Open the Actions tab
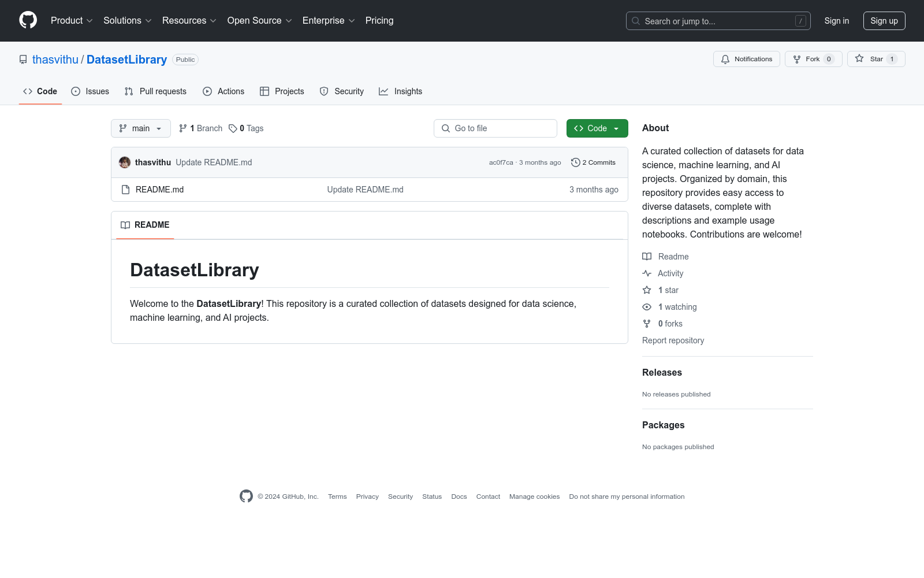 click(x=223, y=91)
